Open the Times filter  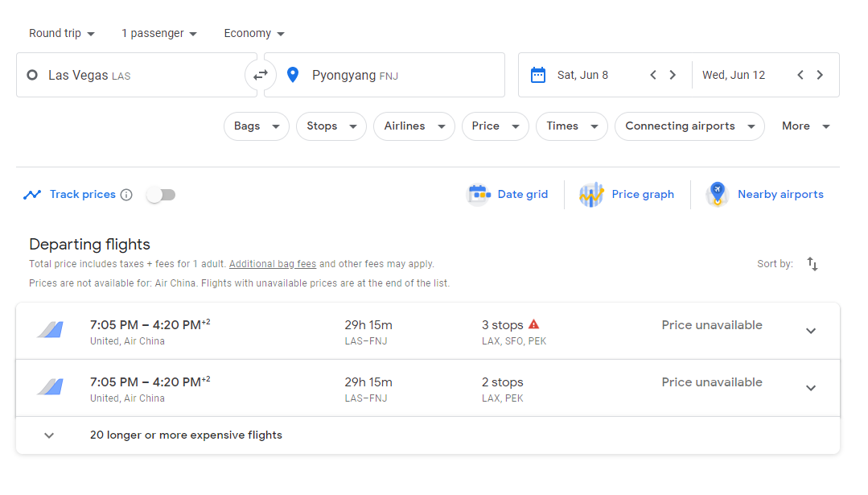click(572, 126)
